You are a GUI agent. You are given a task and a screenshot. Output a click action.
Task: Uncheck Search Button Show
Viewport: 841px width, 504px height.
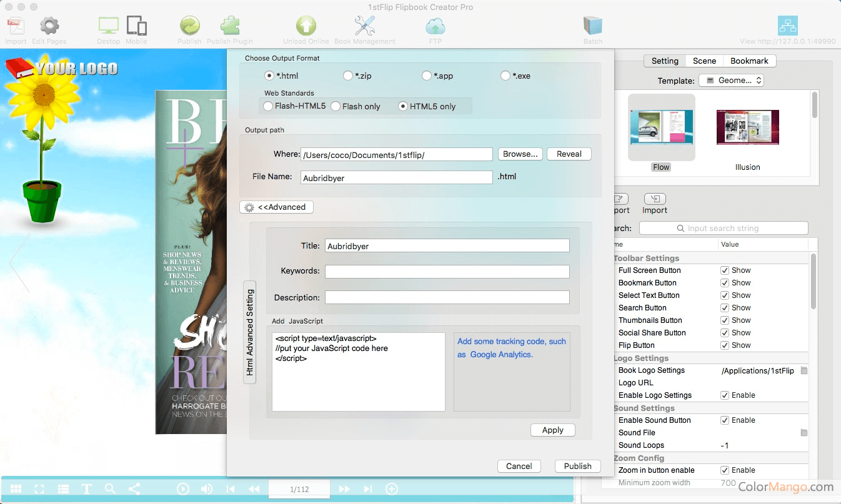coord(725,308)
